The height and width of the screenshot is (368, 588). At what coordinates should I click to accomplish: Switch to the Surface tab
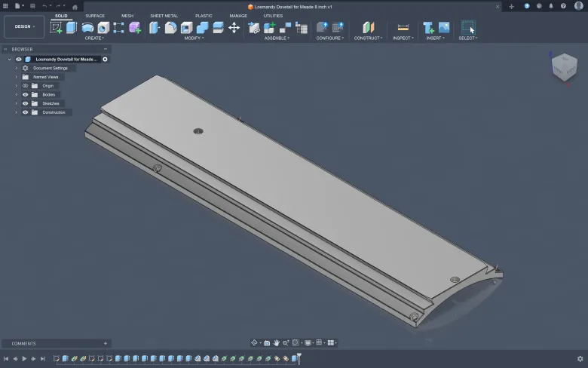pyautogui.click(x=95, y=15)
